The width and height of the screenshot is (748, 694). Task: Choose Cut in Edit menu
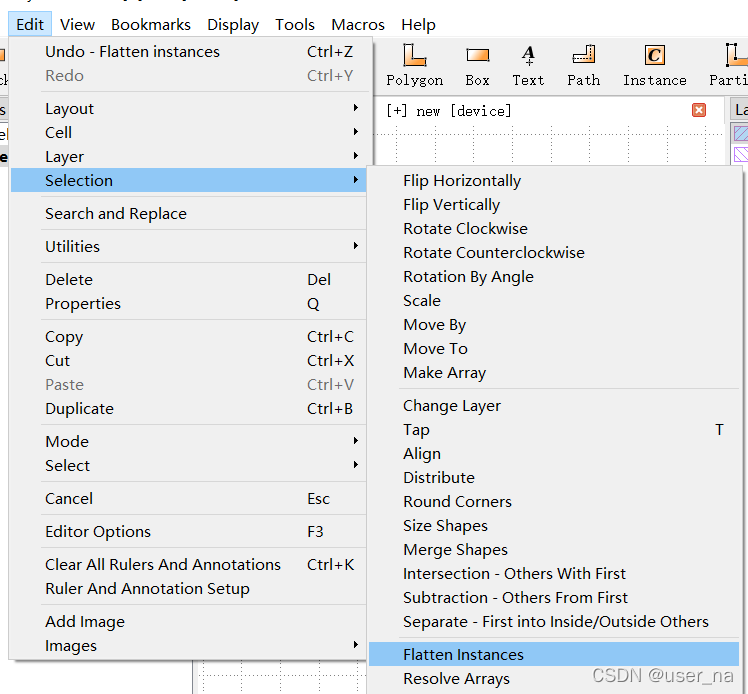coord(188,360)
